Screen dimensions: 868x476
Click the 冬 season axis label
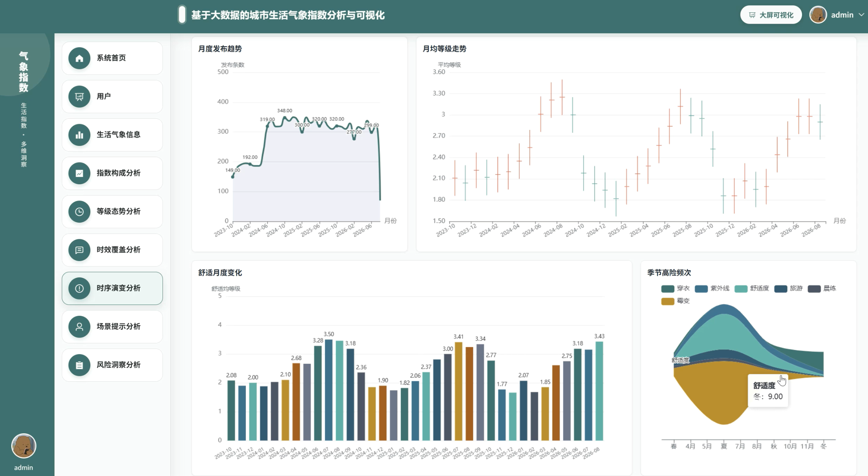pos(823,446)
